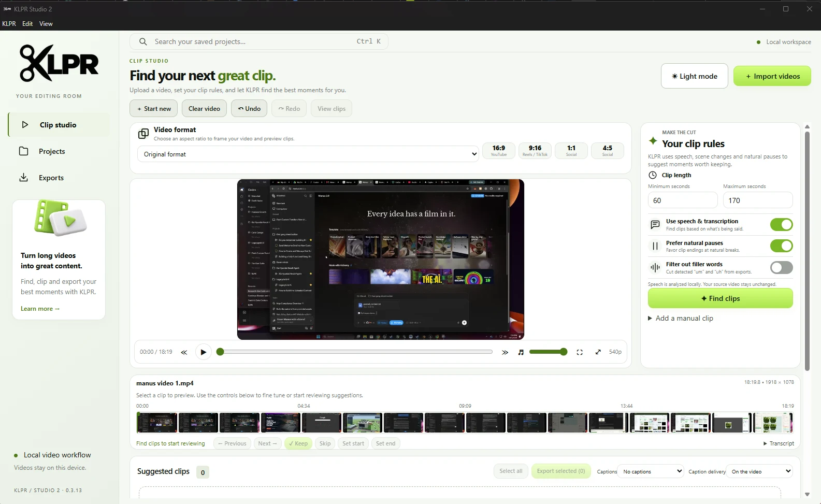The width and height of the screenshot is (821, 504).
Task: Click the Clip length clock icon
Action: coord(653,175)
